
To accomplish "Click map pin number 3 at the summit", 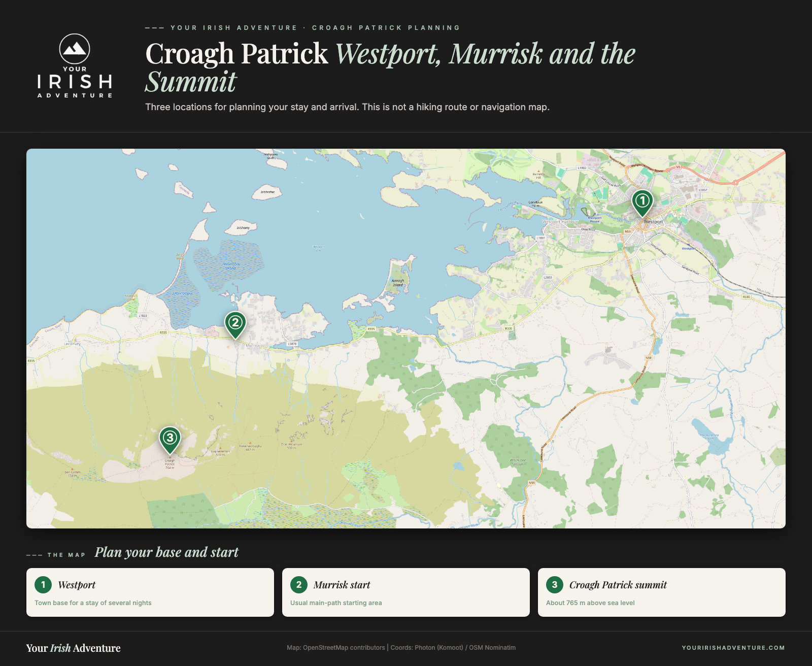I will tap(170, 440).
